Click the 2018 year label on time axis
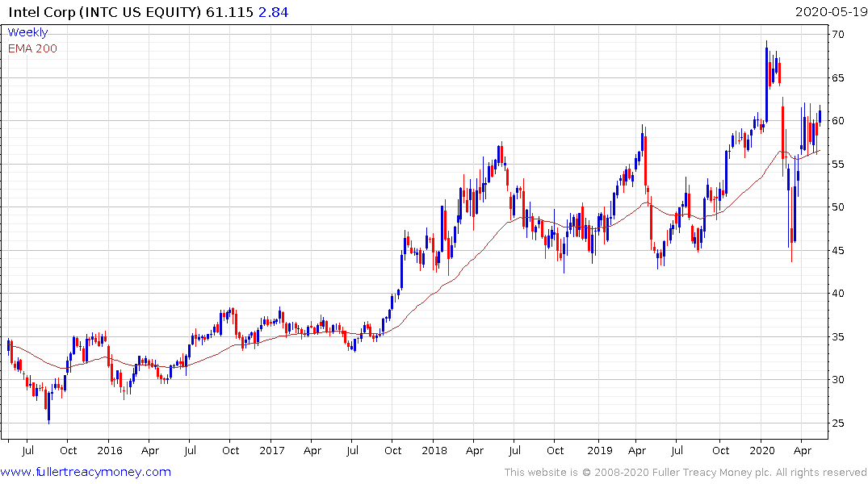The height and width of the screenshot is (484, 868). point(434,450)
